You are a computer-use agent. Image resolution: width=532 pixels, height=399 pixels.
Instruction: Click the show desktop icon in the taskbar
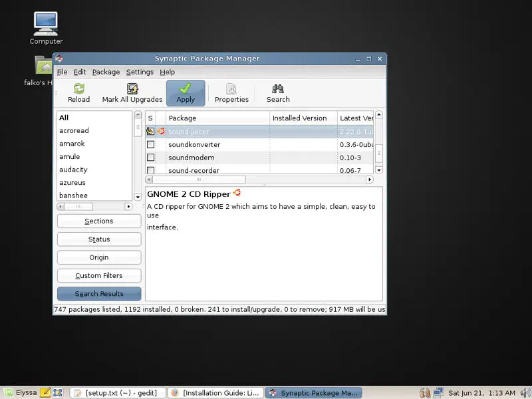coord(58,392)
